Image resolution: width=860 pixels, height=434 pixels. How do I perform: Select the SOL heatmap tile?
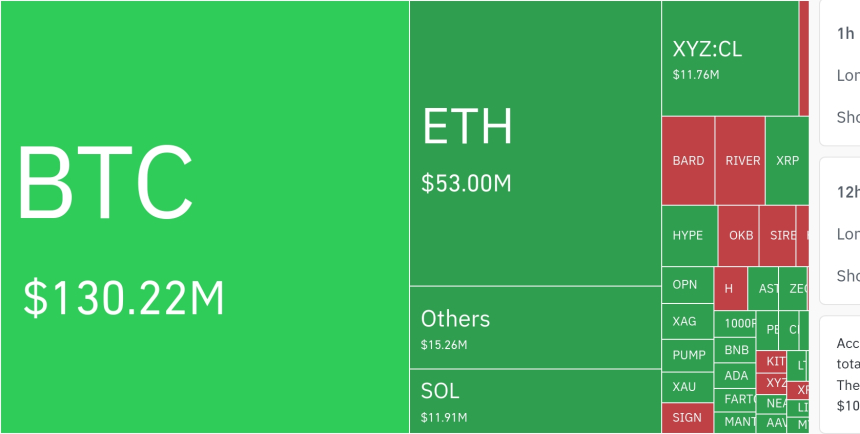click(534, 400)
